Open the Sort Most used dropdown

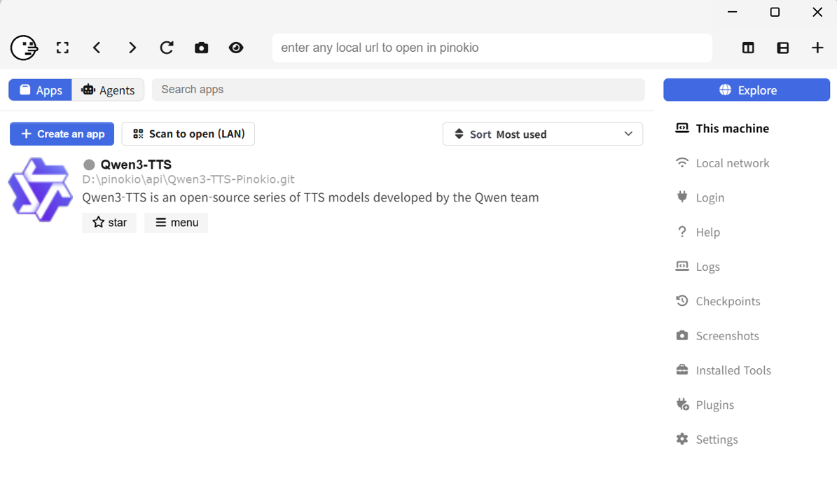click(x=542, y=134)
